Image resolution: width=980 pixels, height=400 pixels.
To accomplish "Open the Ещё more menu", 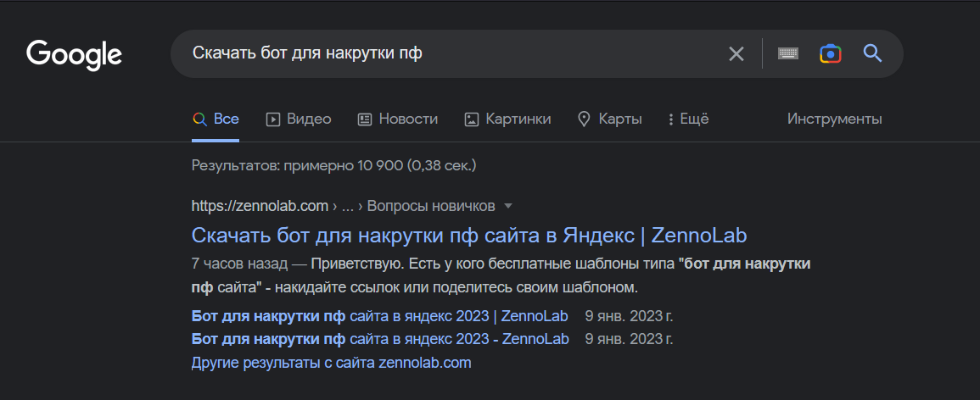I will tap(688, 119).
